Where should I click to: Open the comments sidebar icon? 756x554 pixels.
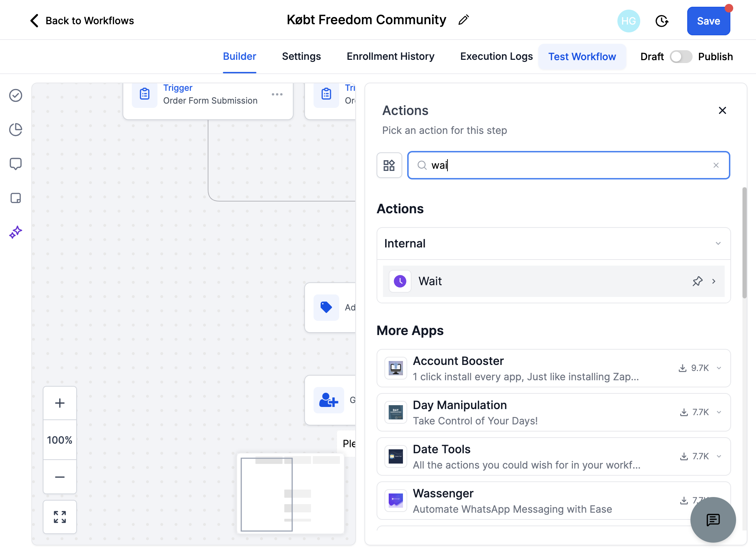(x=16, y=164)
